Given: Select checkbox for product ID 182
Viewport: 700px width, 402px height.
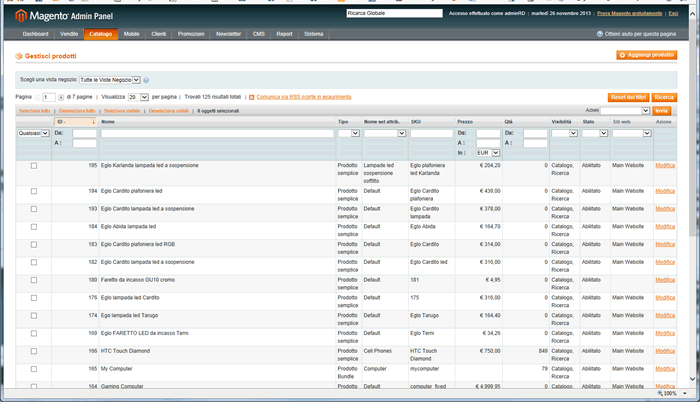Looking at the screenshot, I should coord(34,263).
